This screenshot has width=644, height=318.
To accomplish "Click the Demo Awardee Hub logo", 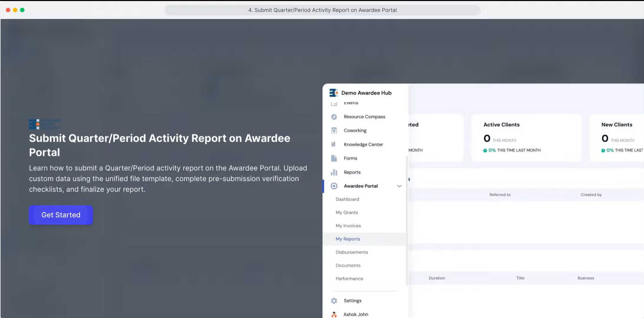I will (x=334, y=93).
